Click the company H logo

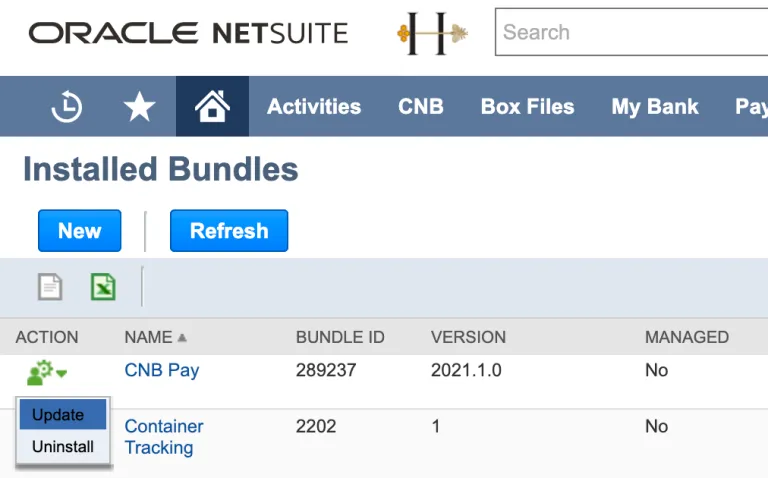coord(432,33)
